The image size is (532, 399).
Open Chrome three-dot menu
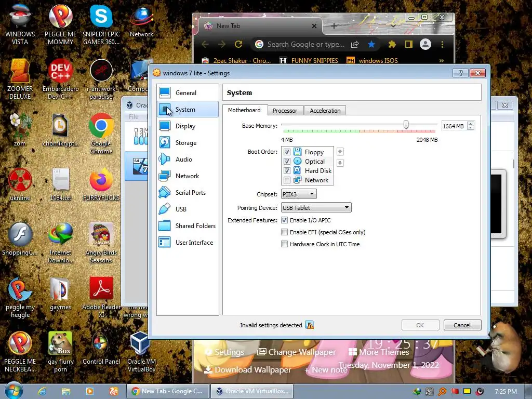click(442, 44)
